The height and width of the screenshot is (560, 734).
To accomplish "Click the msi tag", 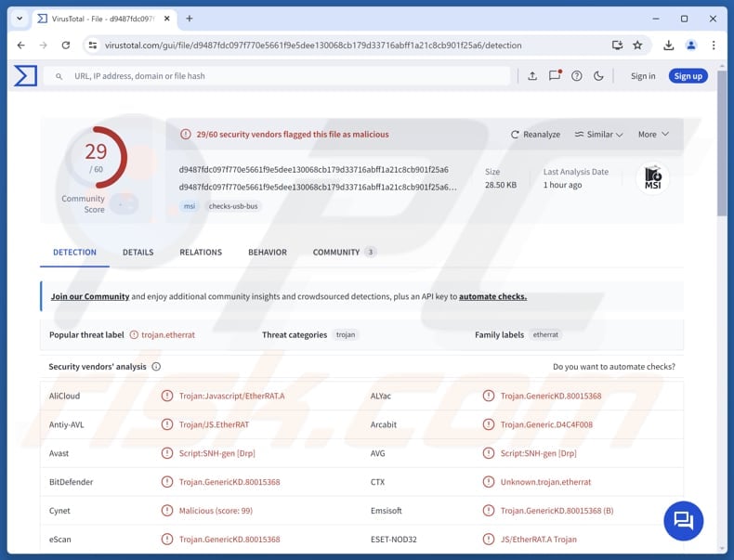I will [190, 206].
